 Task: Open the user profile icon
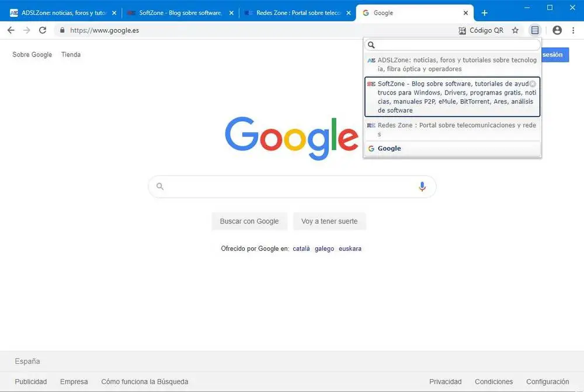coord(557,30)
